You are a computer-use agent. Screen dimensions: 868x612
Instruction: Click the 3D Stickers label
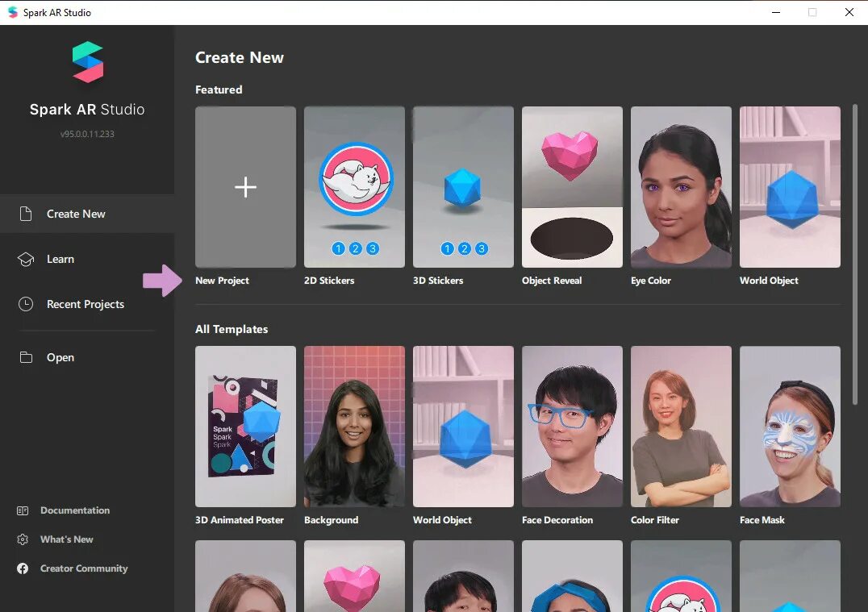(438, 281)
